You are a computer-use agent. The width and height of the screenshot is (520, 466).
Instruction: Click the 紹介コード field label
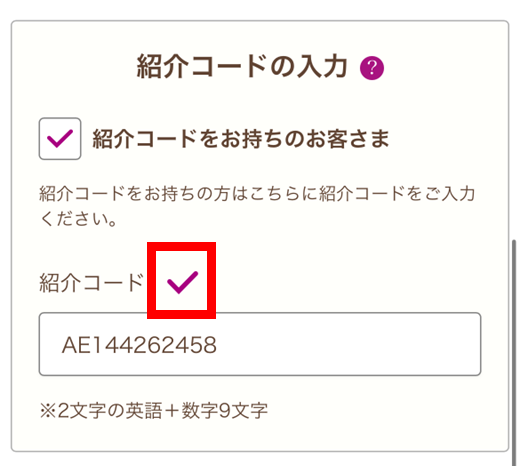(x=91, y=283)
